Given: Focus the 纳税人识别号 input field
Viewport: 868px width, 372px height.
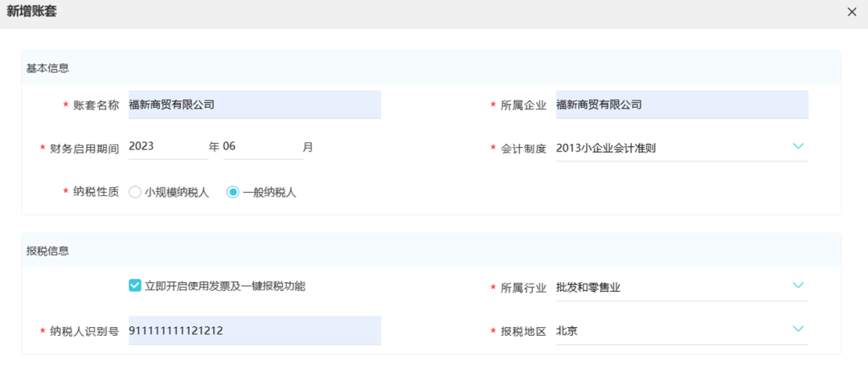Looking at the screenshot, I should coord(254,330).
